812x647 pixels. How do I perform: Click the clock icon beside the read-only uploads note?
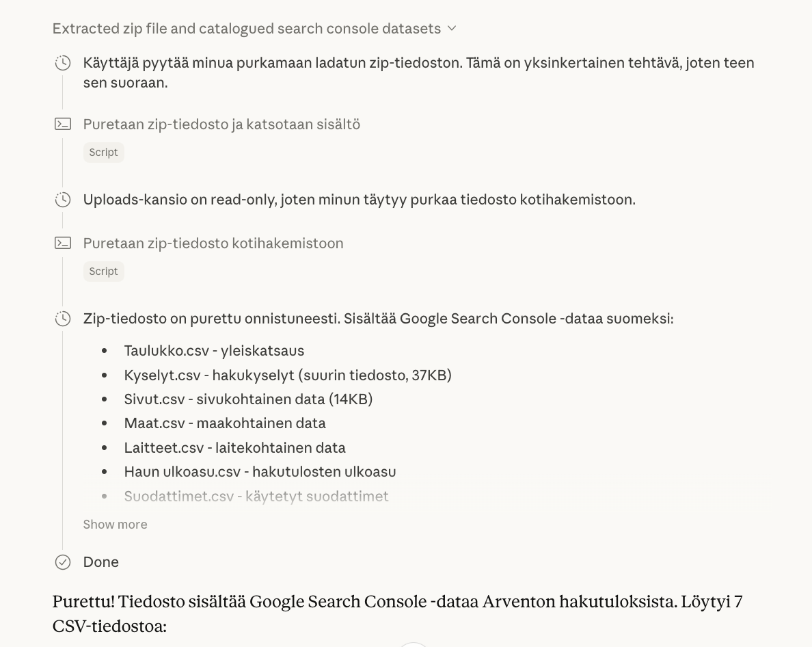pos(62,200)
